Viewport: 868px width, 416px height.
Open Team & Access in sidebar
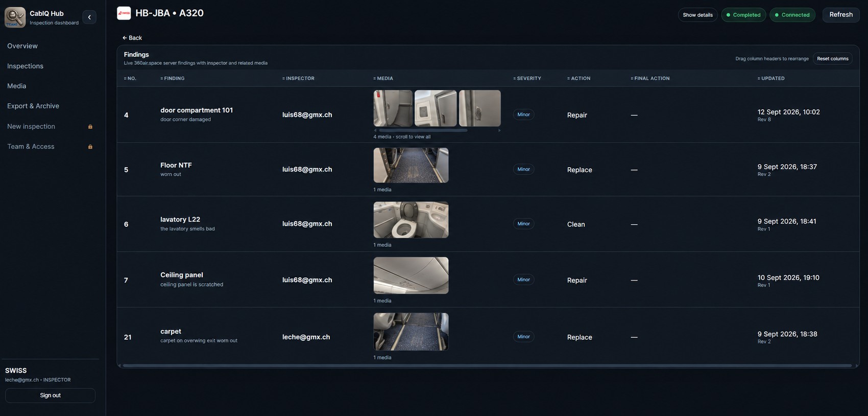[x=31, y=146]
